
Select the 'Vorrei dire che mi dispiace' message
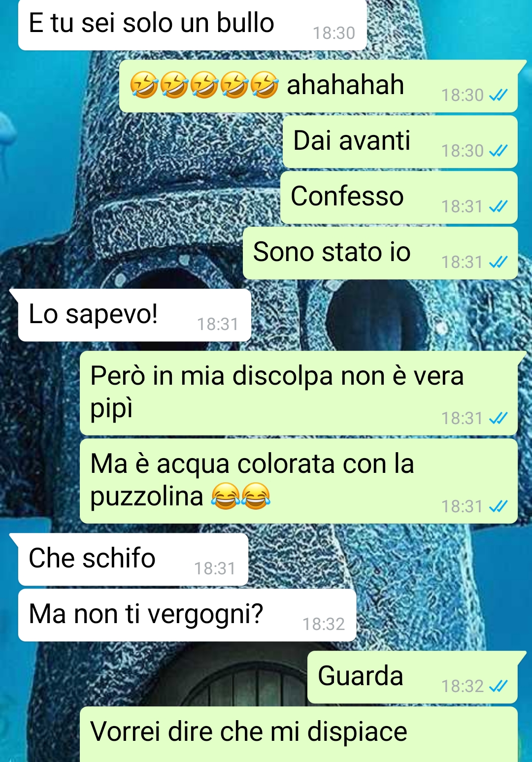(x=299, y=734)
